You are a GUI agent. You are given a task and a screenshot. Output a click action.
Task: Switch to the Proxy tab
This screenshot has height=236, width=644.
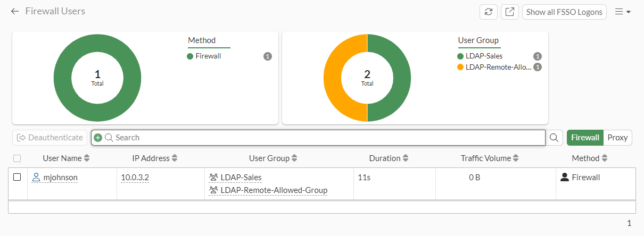pos(617,138)
